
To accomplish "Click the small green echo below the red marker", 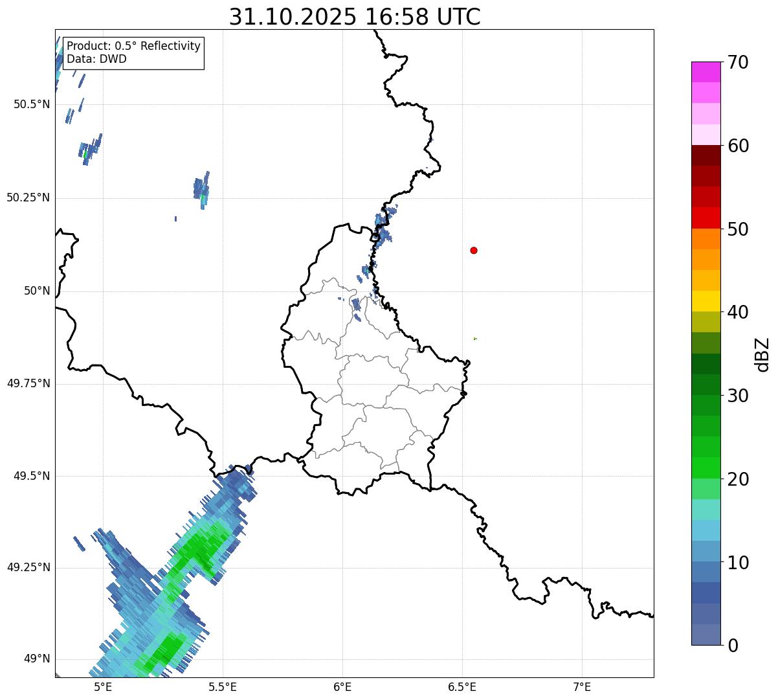I will [x=475, y=339].
